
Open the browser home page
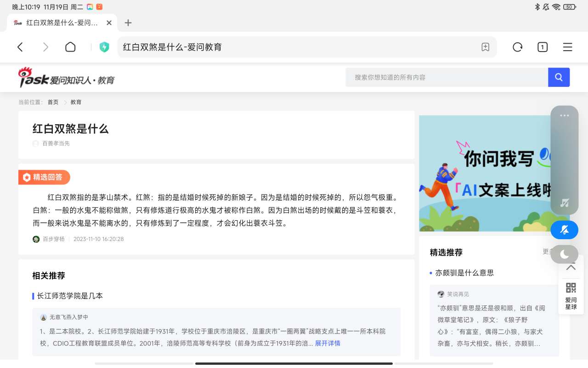(70, 47)
